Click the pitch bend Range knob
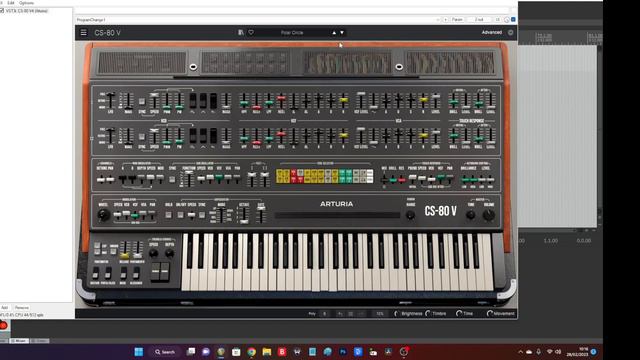The image size is (640, 360). 410,215
